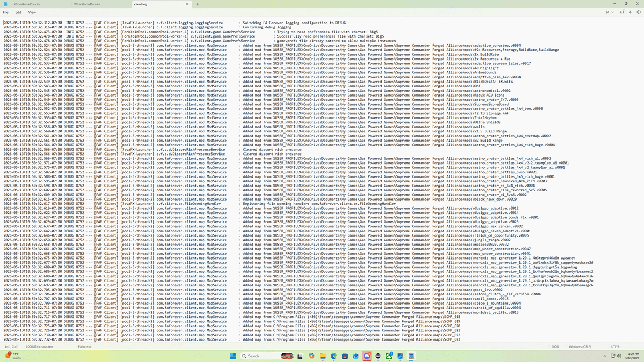Select the client.log tab

pos(141,4)
